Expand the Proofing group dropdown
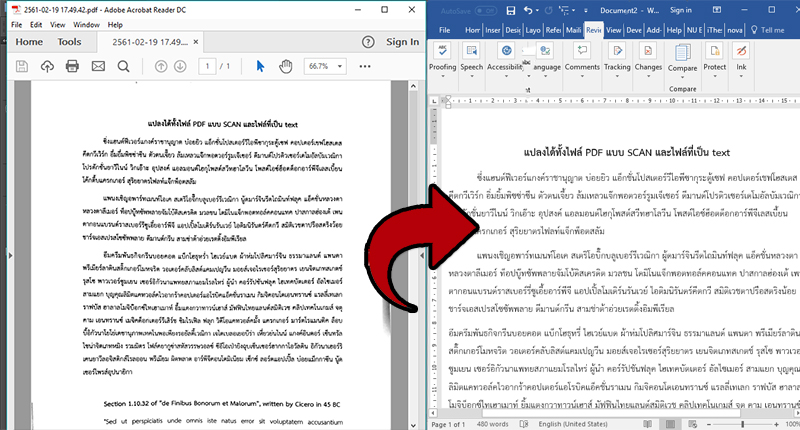 pos(442,73)
